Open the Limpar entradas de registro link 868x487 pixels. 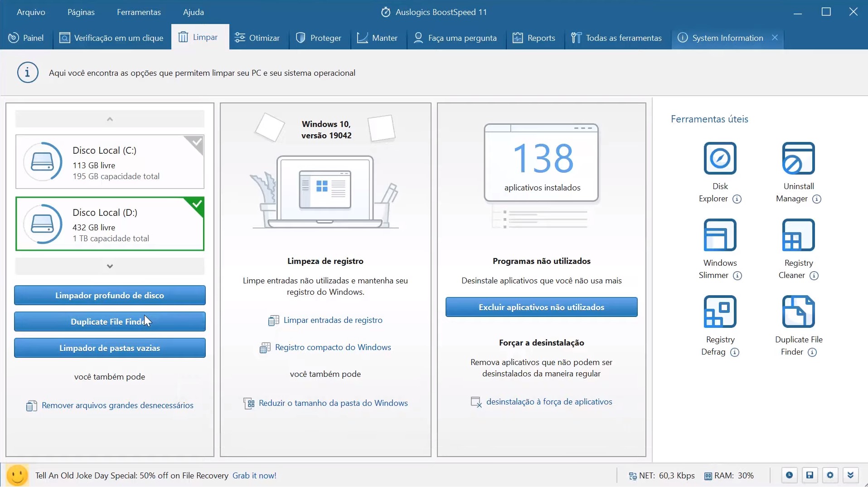point(333,320)
